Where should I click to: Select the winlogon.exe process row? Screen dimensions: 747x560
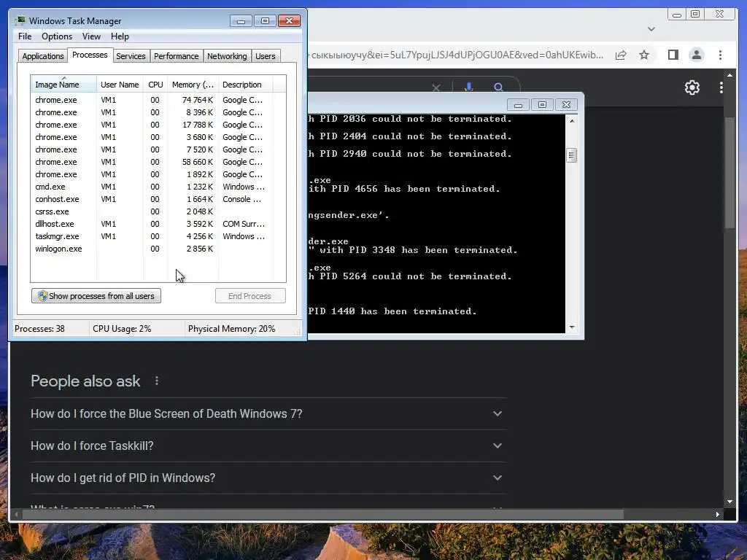pos(158,249)
